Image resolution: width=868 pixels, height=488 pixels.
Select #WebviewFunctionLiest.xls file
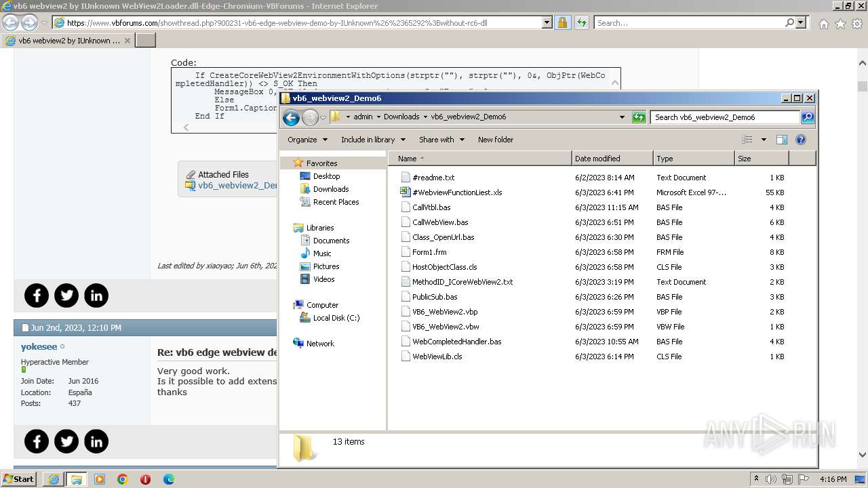(x=457, y=192)
